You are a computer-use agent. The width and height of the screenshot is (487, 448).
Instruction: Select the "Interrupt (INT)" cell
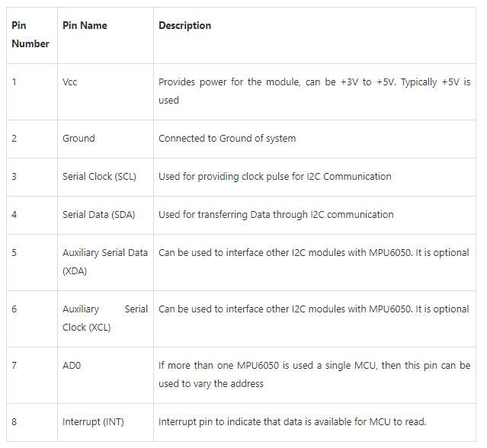[93, 421]
